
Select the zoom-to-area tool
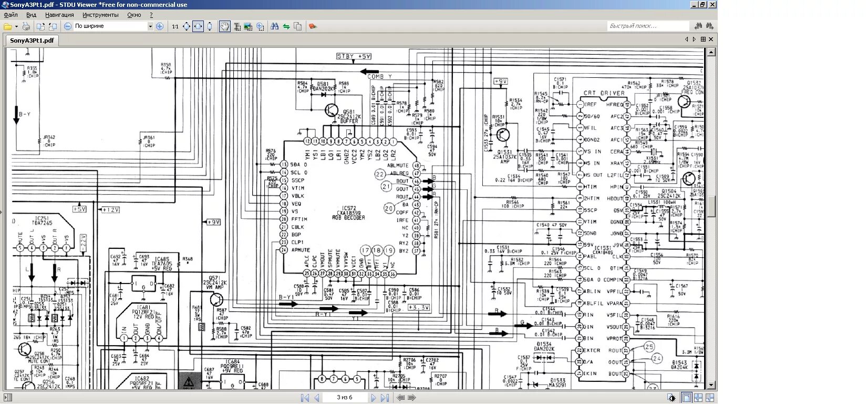[260, 26]
